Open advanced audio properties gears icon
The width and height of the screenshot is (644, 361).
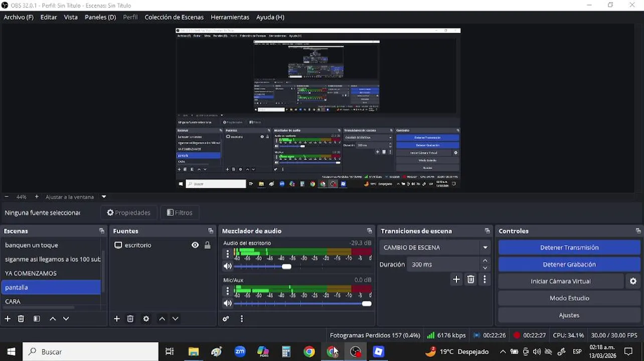tap(226, 318)
